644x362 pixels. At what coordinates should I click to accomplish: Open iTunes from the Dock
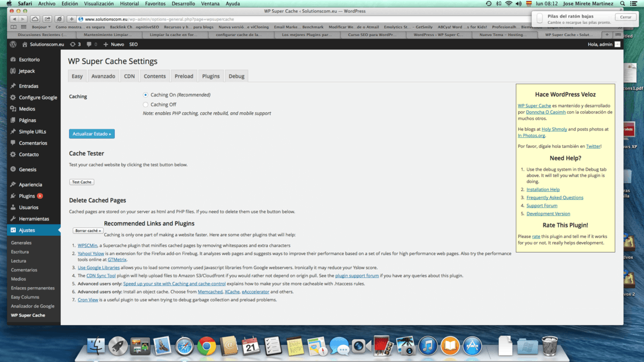pos(428,346)
